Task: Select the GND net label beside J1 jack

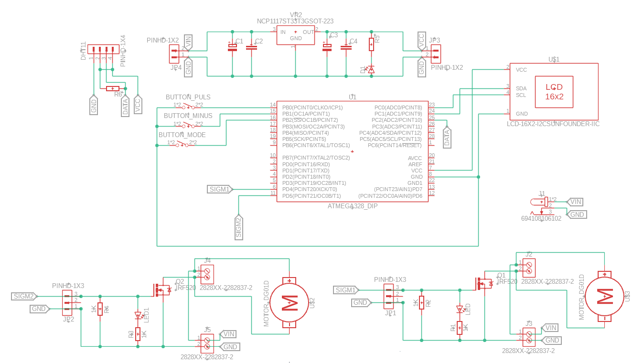Action: [x=576, y=214]
